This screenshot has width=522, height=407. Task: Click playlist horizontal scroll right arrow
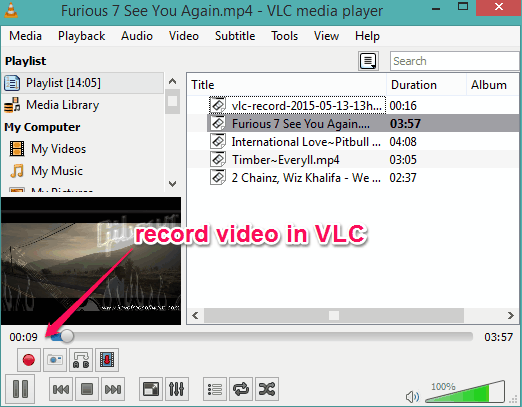(x=510, y=315)
